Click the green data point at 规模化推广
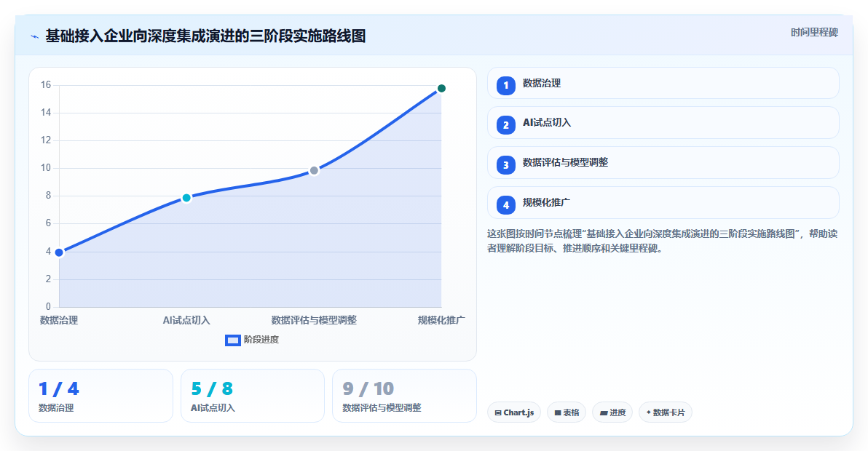This screenshot has height=451, width=868. tap(441, 89)
